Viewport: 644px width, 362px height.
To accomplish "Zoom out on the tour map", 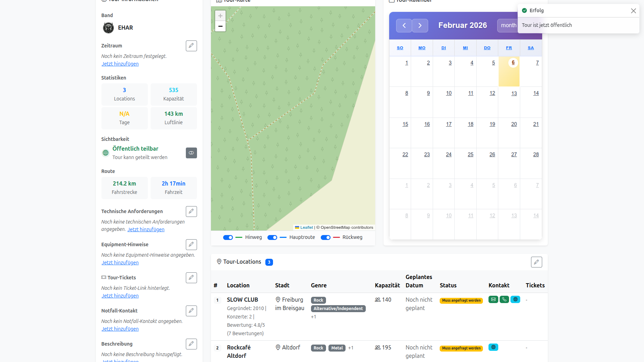I will click(220, 26).
